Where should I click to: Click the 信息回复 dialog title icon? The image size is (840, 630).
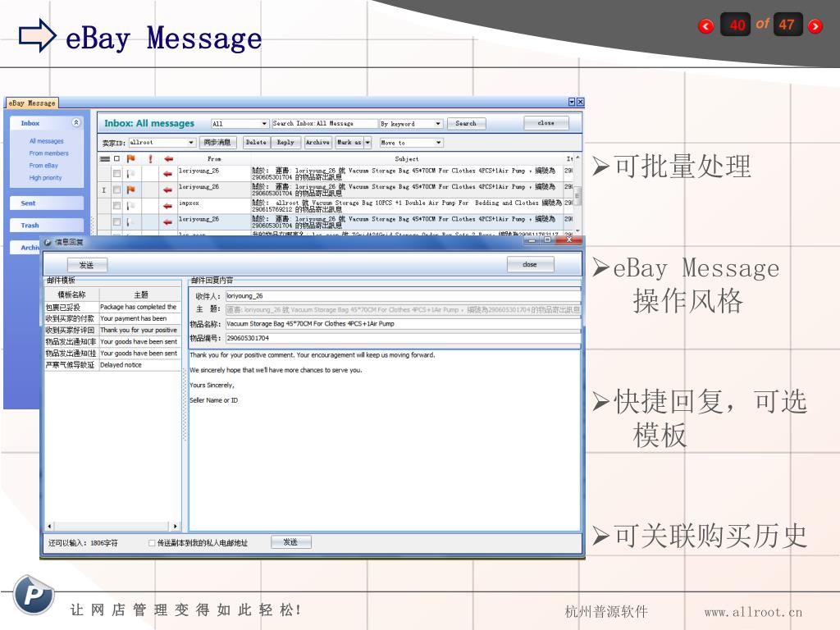pos(48,242)
